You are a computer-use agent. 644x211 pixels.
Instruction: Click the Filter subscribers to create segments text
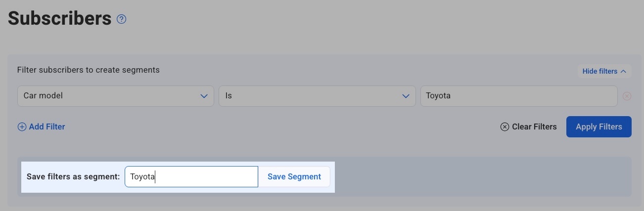point(88,70)
